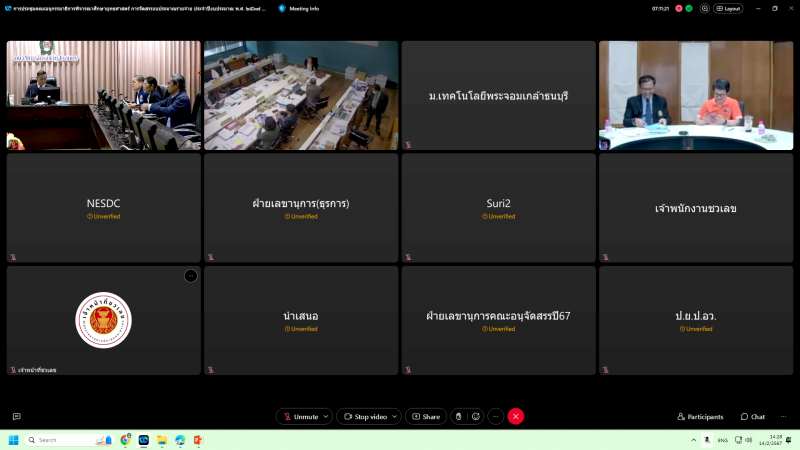Raise hand using the hand icon

(458, 416)
